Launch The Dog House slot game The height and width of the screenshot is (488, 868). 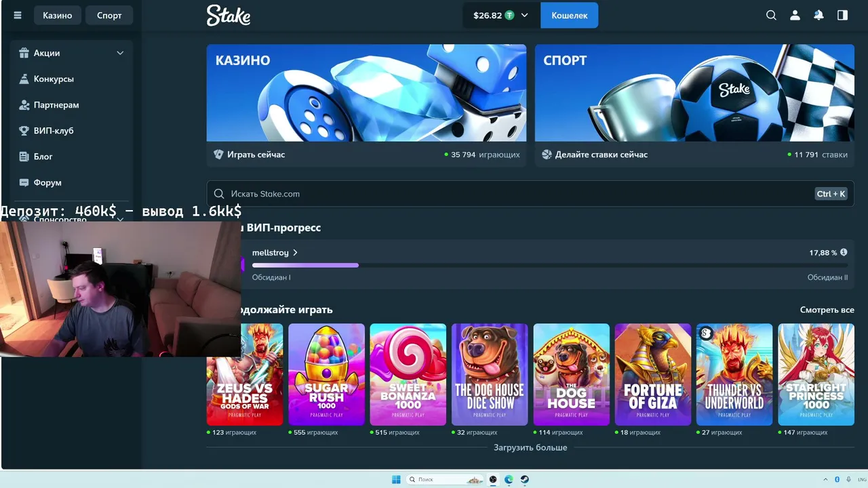(571, 374)
